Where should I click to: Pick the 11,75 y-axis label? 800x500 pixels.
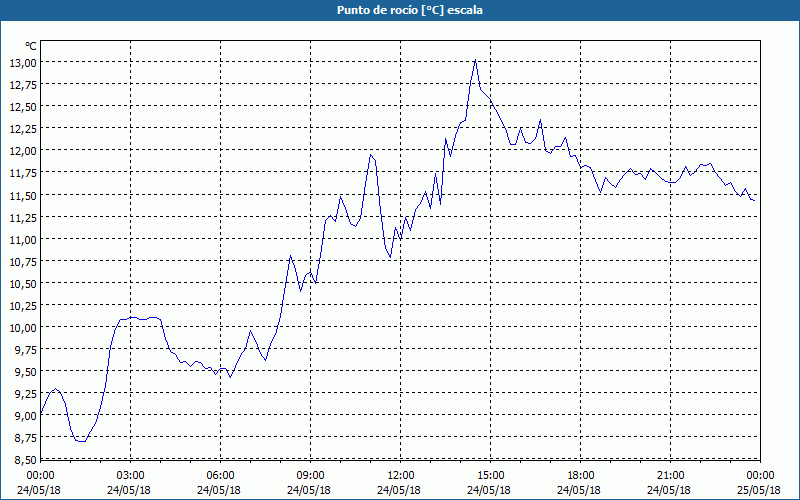pyautogui.click(x=23, y=173)
